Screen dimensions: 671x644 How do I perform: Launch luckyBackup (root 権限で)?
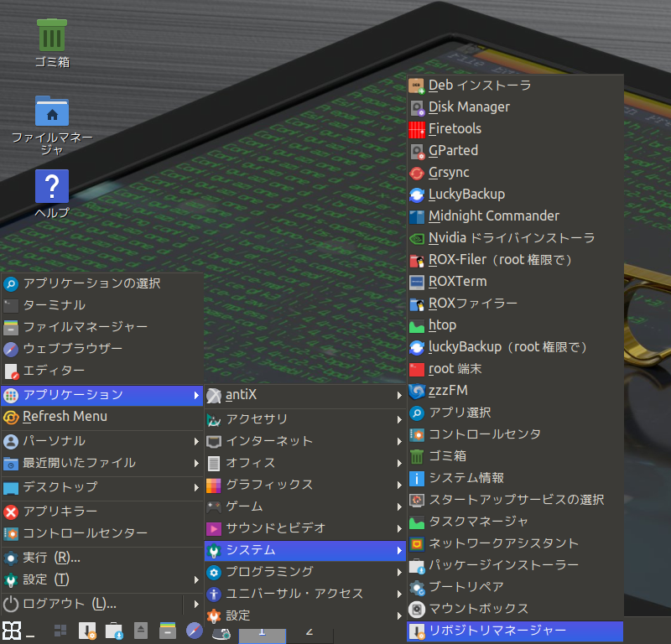[x=515, y=347]
